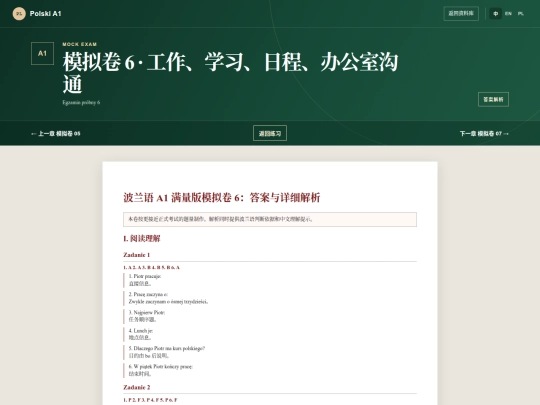The width and height of the screenshot is (540, 405).
Task: Click the Egzamin próbny 6 subtitle
Action: click(x=81, y=102)
